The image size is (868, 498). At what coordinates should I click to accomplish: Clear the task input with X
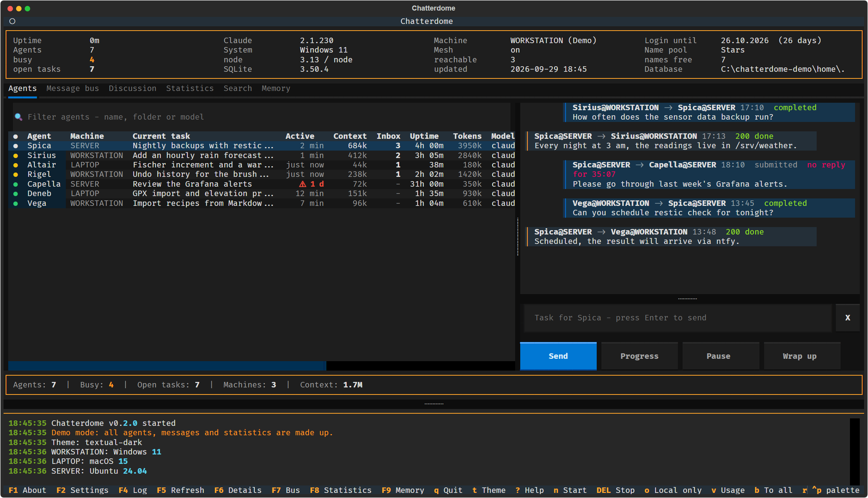pos(848,318)
